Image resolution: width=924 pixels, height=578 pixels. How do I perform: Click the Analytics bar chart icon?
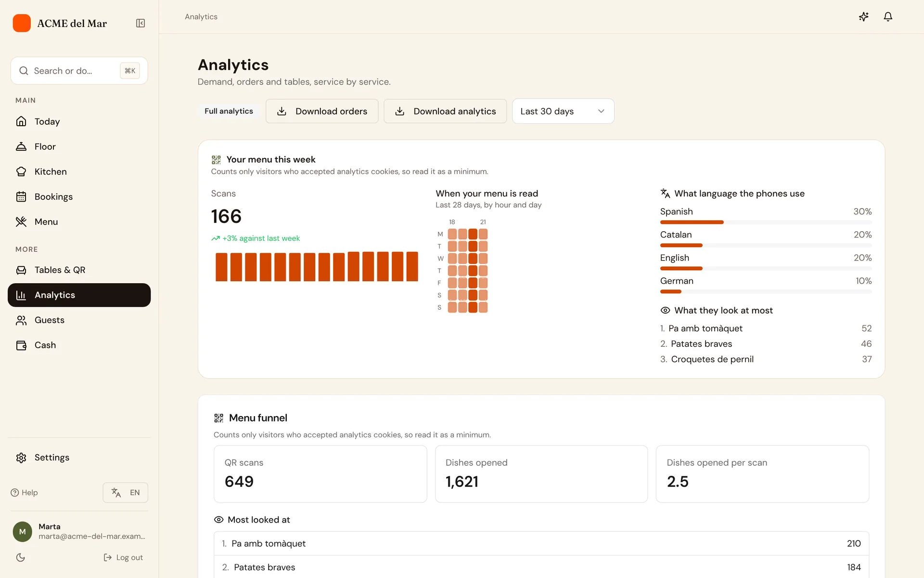21,295
